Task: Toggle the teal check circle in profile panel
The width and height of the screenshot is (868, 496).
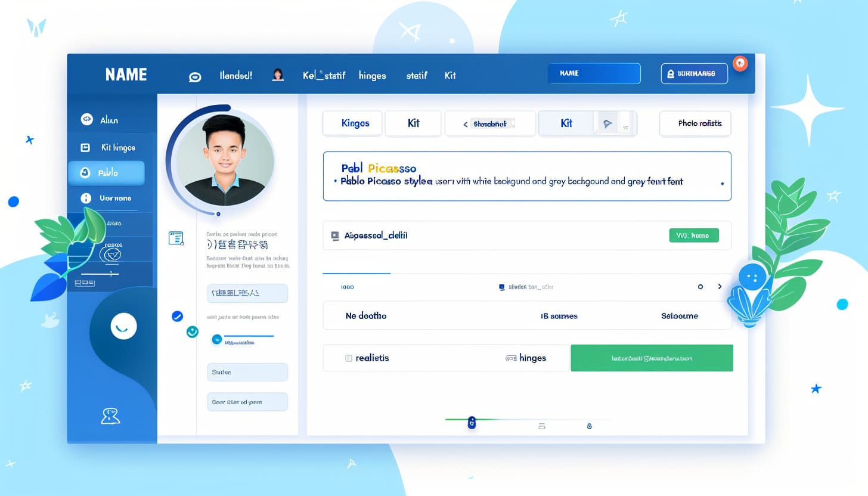Action: tap(192, 331)
